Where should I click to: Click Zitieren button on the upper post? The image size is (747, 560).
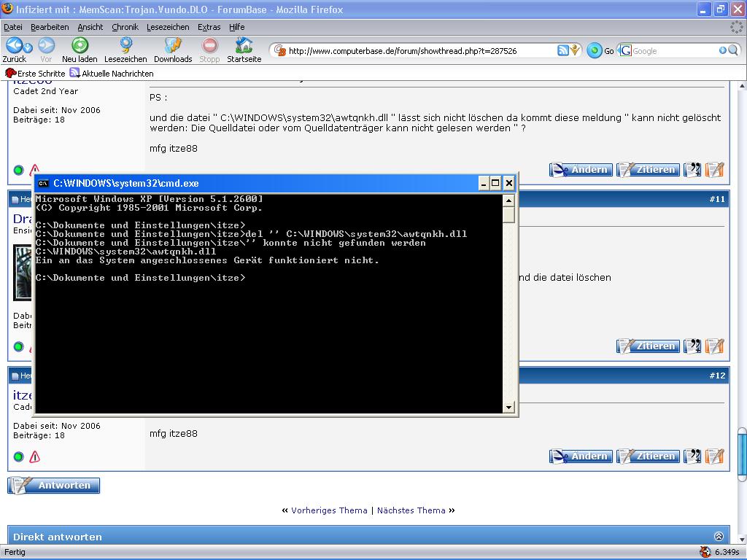(648, 169)
